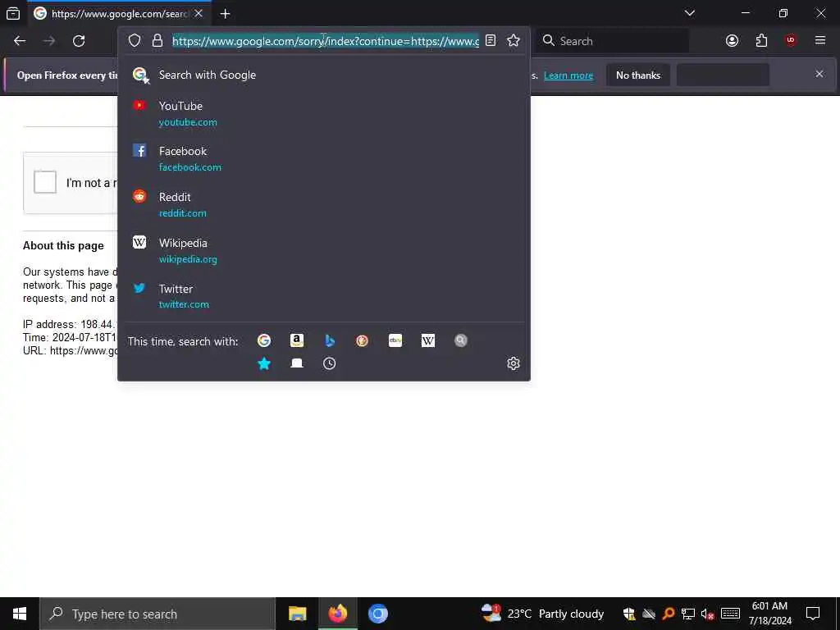
Task: Open the Firefox account icon
Action: 732,41
